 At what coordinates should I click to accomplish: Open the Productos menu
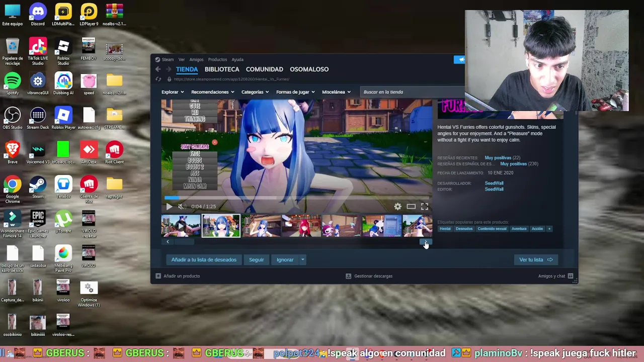pos(217,59)
